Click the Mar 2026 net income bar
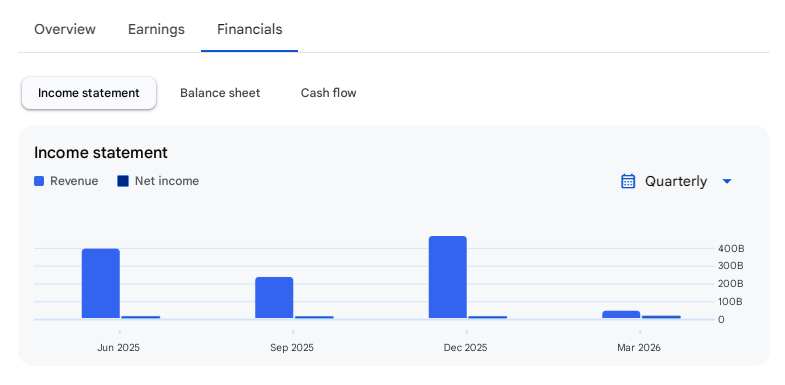This screenshot has height=385, width=785. point(661,317)
